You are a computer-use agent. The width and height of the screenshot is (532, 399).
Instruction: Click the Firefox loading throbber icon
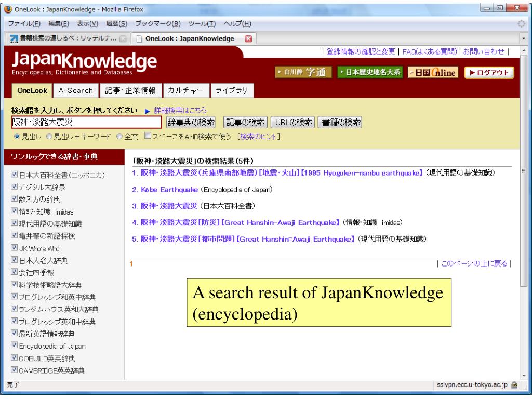[521, 24]
